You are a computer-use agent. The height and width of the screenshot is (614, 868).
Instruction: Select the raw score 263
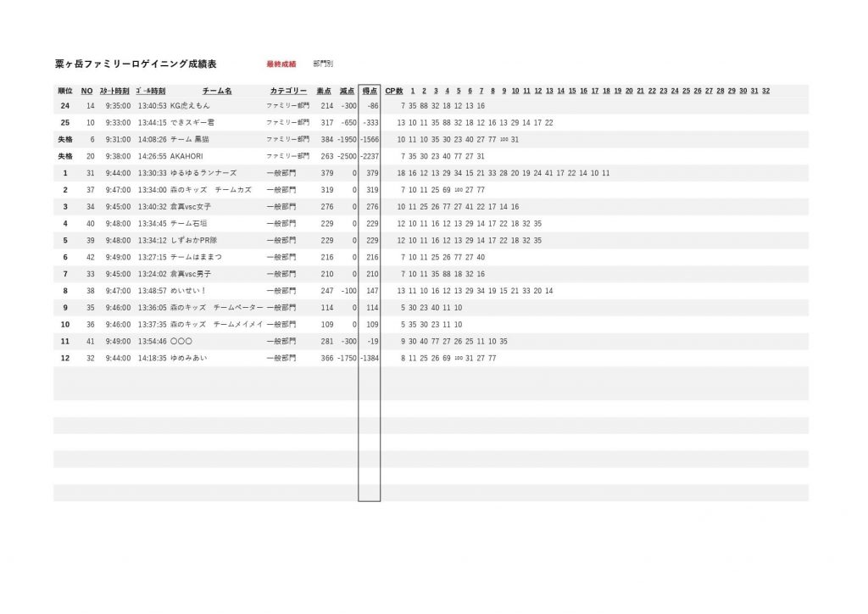327,156
